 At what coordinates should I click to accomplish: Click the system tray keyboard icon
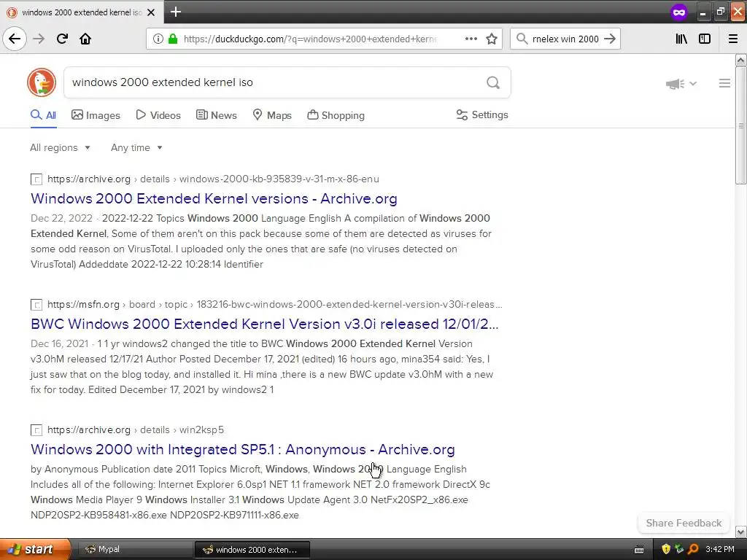click(639, 550)
